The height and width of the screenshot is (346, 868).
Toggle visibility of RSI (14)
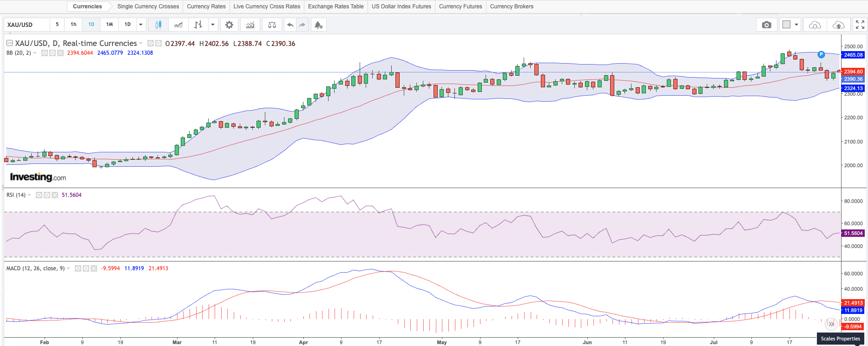pos(39,195)
